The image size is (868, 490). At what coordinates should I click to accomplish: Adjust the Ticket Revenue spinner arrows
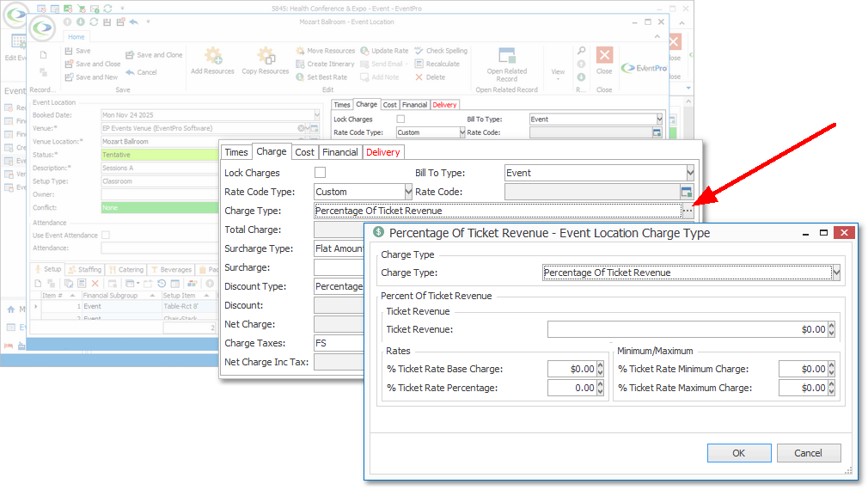click(831, 329)
